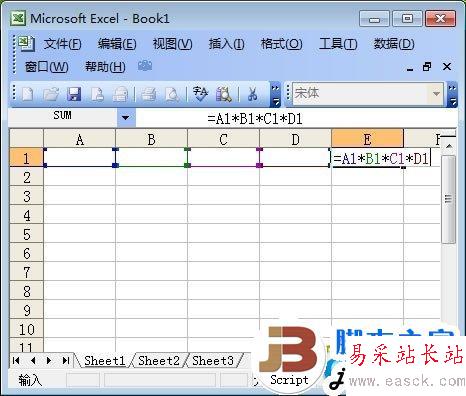The height and width of the screenshot is (396, 466).
Task: Click the Print Preview icon
Action: coord(172,94)
